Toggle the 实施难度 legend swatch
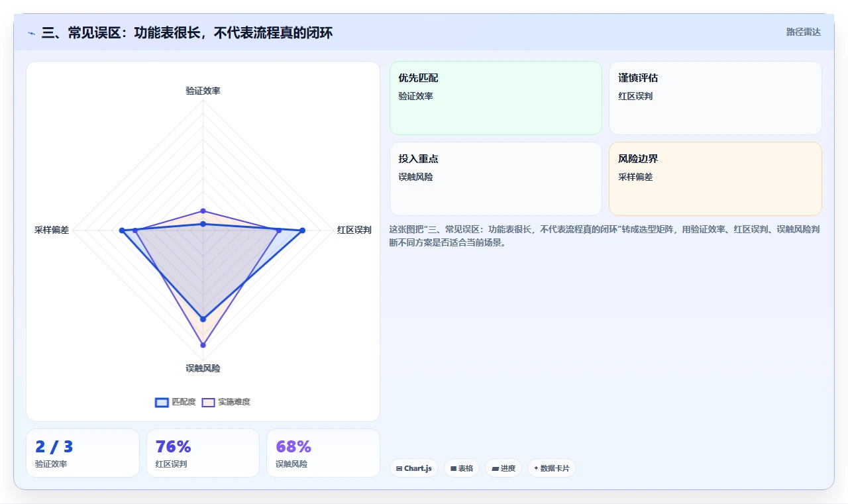 click(208, 402)
